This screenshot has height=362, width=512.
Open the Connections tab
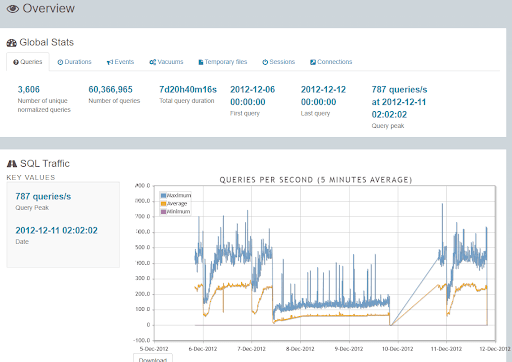click(x=331, y=62)
